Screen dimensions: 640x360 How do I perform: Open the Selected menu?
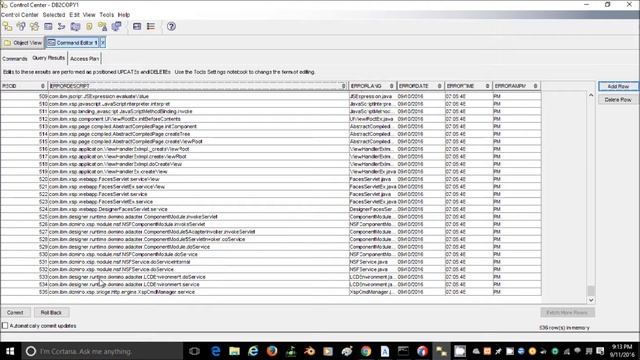coord(54,15)
